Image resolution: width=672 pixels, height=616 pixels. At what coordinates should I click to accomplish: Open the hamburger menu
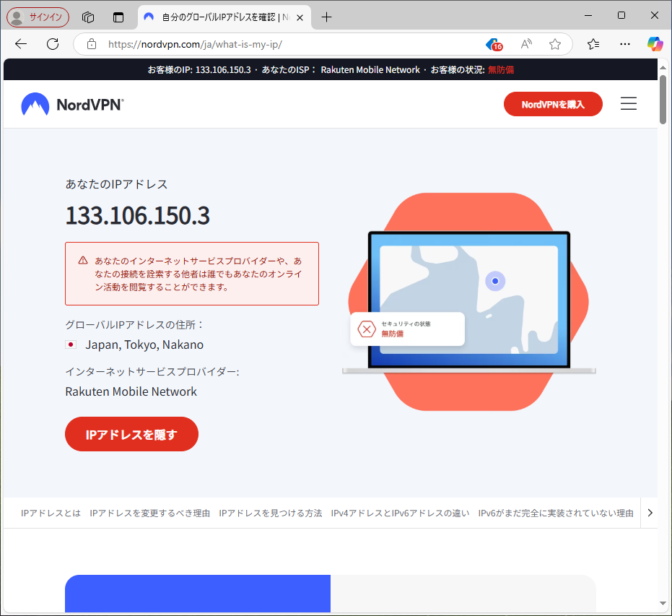click(x=628, y=104)
